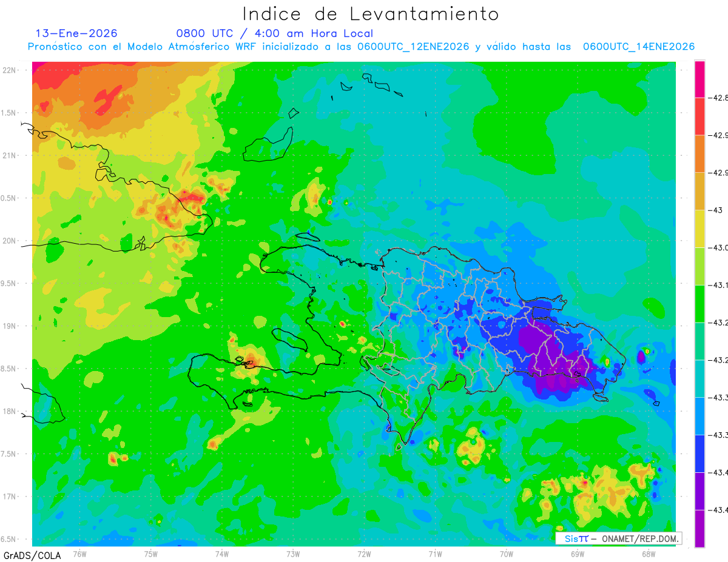Image resolution: width=728 pixels, height=562 pixels.
Task: Click the '71W' longitude label
Action: (435, 554)
